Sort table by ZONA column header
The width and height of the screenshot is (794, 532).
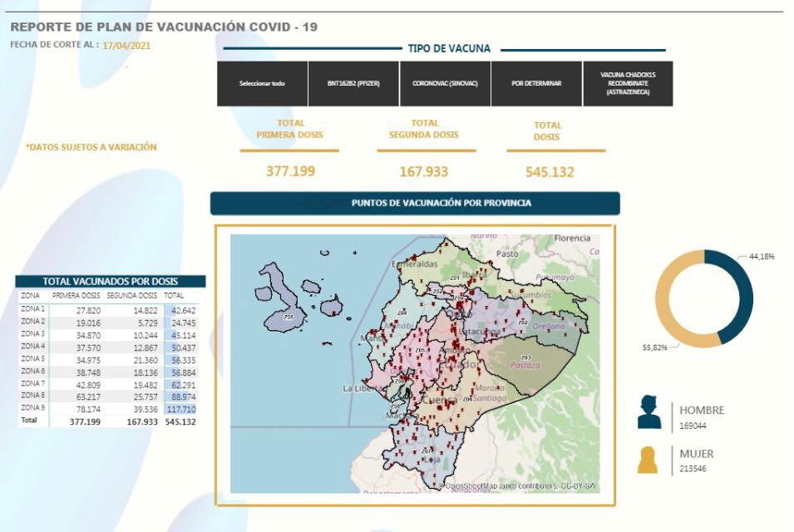coord(30,295)
